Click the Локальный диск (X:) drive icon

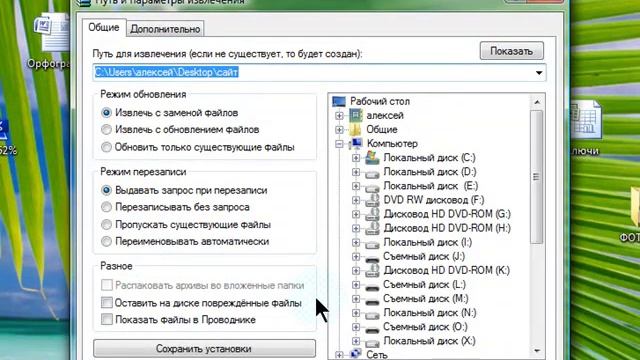click(x=372, y=343)
